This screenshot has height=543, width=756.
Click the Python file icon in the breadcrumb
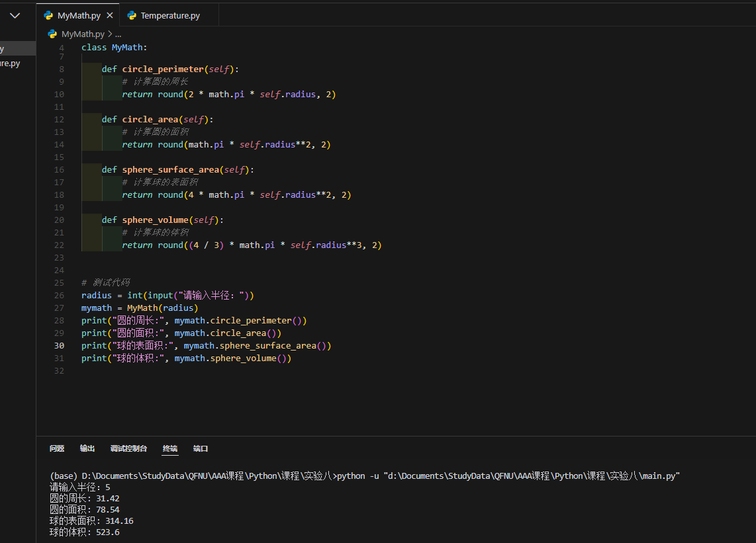tap(52, 34)
